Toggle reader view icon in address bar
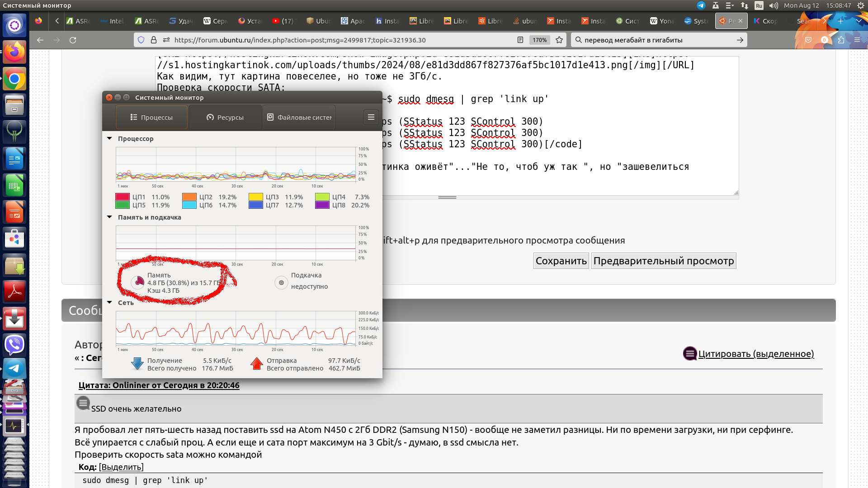The width and height of the screenshot is (868, 488). 520,40
